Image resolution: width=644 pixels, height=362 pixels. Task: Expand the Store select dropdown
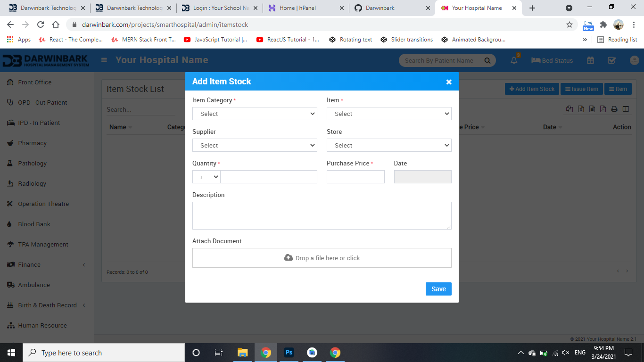[x=389, y=145]
